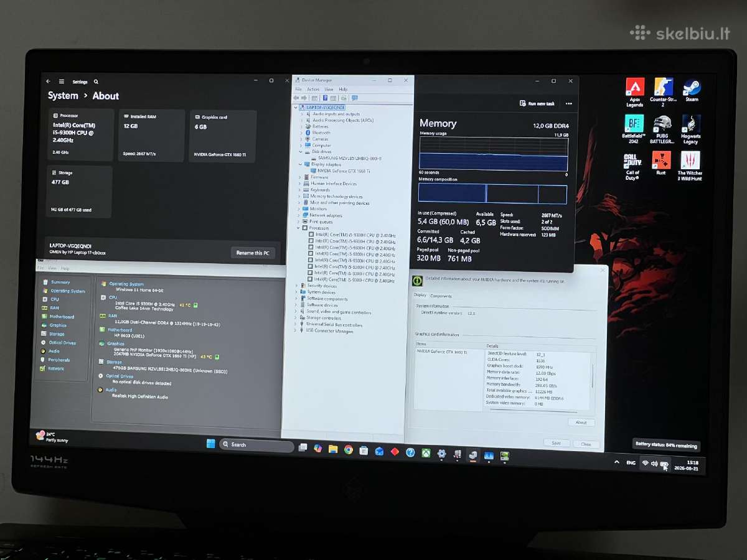The image size is (747, 560).
Task: Click the Close button in NVIDIA window
Action: tap(586, 444)
